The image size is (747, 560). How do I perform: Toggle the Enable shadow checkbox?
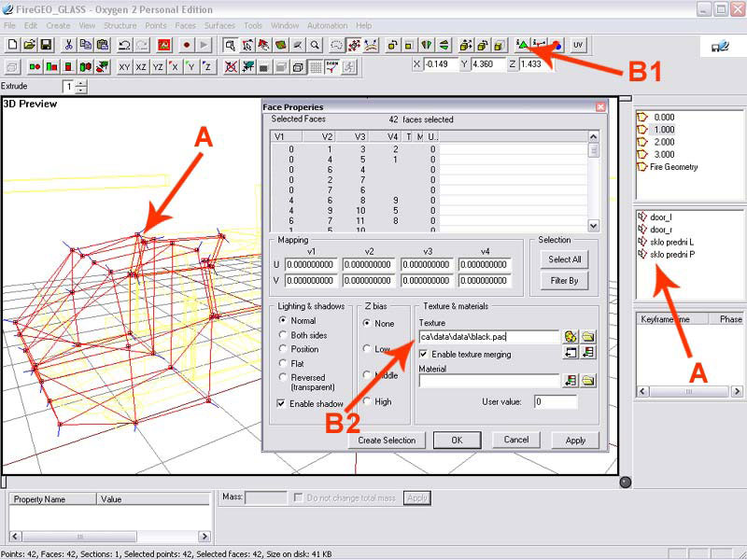pyautogui.click(x=283, y=403)
